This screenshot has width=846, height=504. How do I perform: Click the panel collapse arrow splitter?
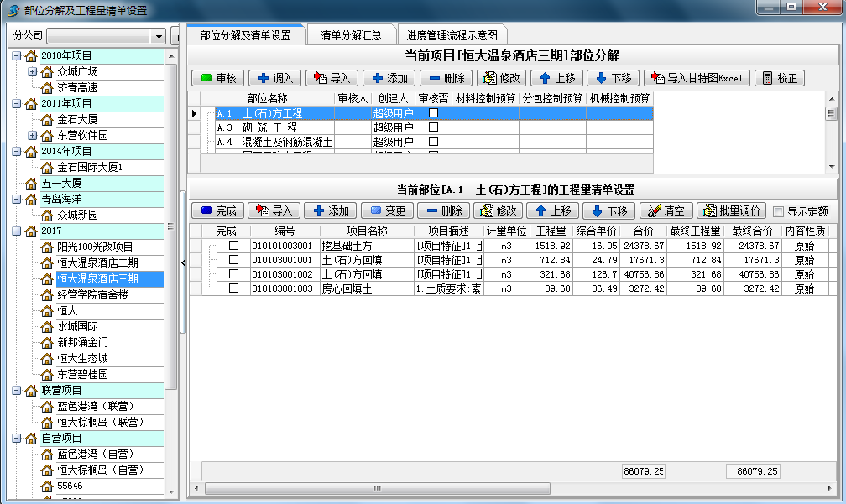point(183,262)
